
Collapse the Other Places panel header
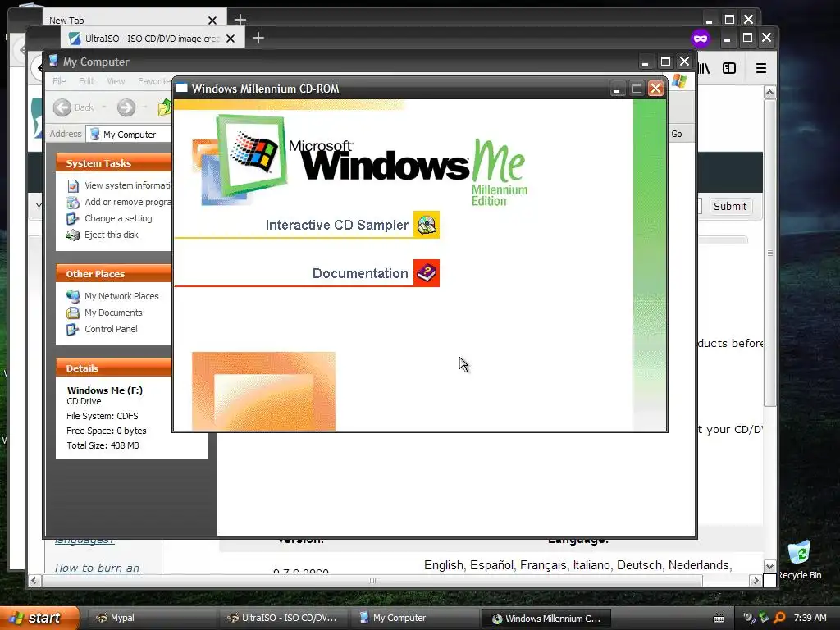click(114, 274)
